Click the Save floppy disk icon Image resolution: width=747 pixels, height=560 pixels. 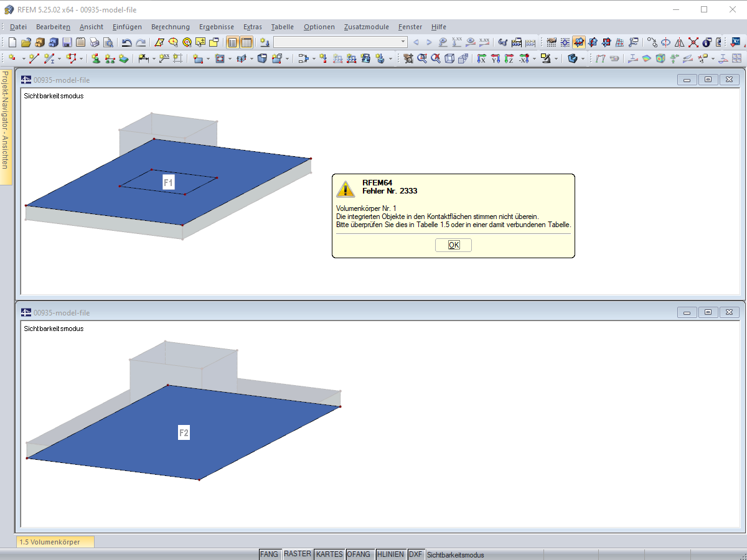tap(67, 42)
